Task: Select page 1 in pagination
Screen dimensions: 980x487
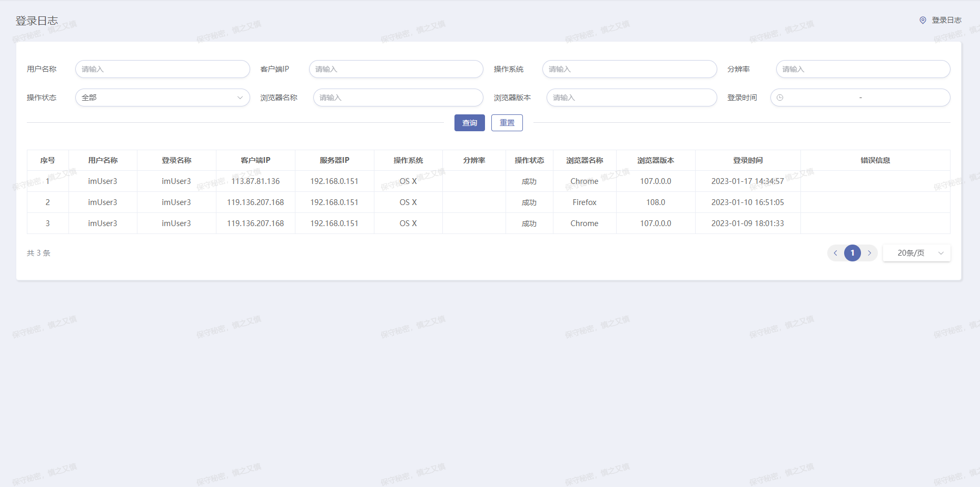Action: [852, 253]
